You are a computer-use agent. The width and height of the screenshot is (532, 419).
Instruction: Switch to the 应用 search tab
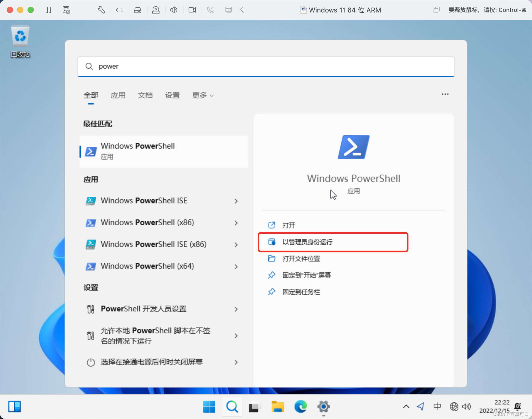118,95
